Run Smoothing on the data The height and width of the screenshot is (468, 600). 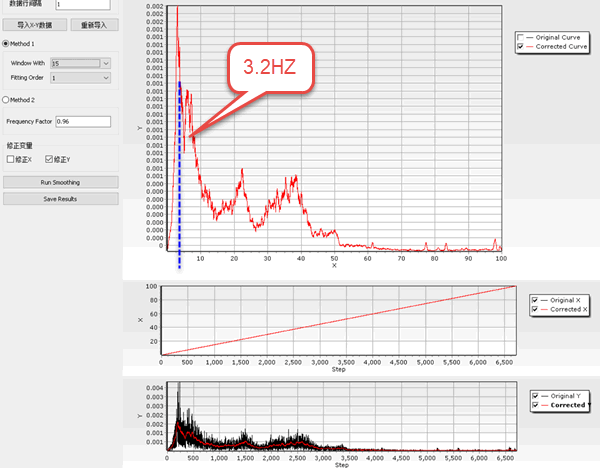coord(60,183)
